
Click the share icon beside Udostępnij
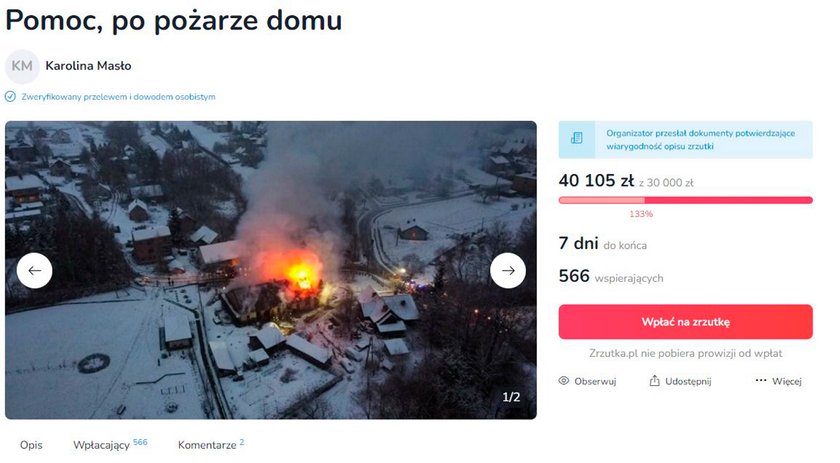pyautogui.click(x=654, y=381)
